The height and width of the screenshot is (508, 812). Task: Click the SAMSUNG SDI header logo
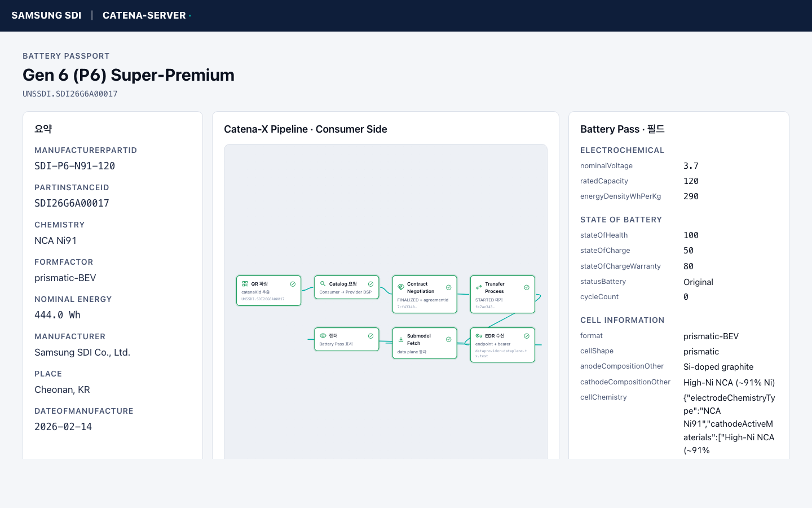(46, 15)
